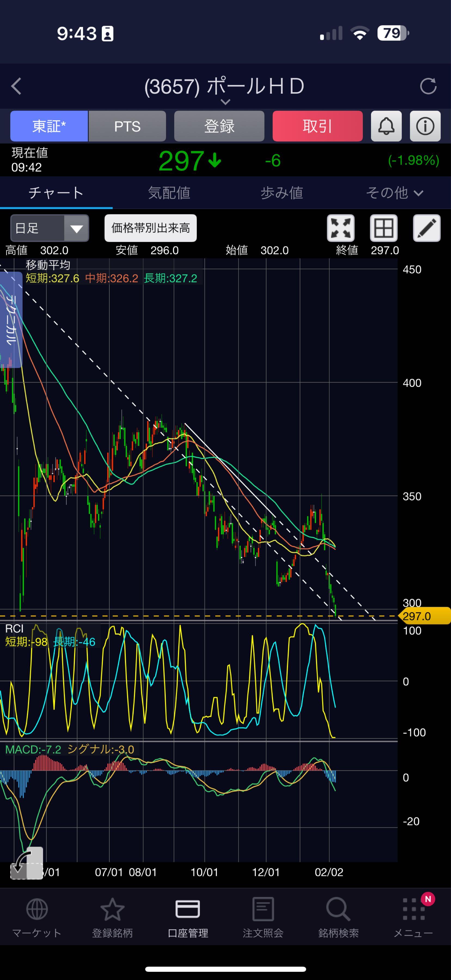Switch to 気配値 tab
Viewport: 451px width, 980px height.
(x=169, y=193)
